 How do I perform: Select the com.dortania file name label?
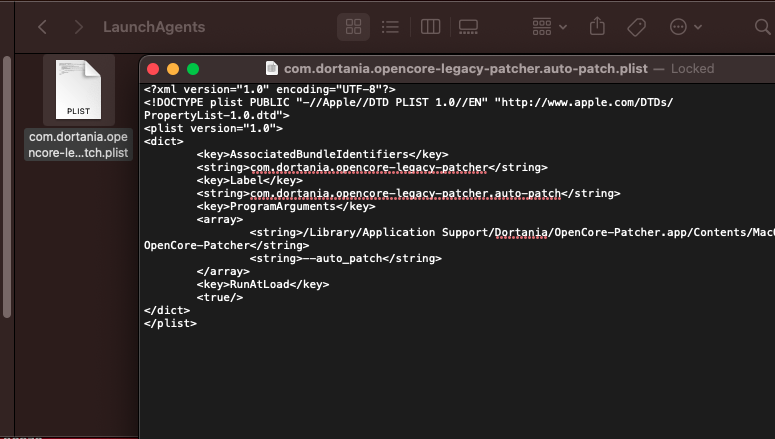(x=78, y=144)
